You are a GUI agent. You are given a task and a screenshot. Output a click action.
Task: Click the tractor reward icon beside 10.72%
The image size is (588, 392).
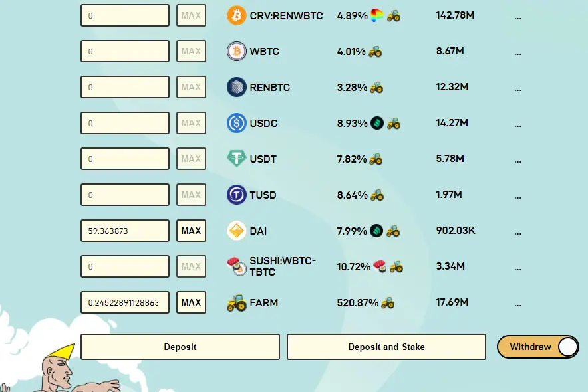tap(396, 267)
